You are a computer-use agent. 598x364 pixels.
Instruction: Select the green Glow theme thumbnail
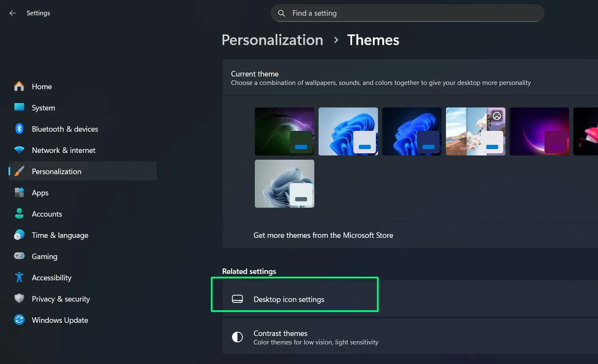285,131
